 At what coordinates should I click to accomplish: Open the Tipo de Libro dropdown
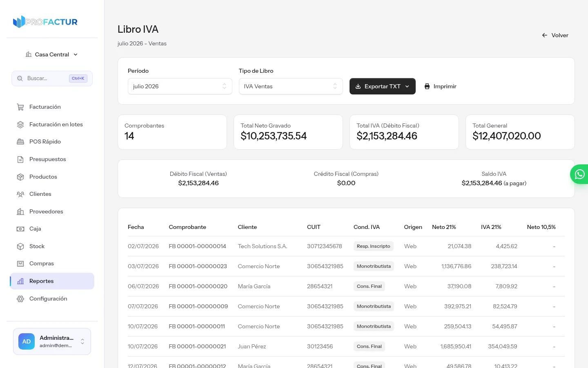coord(291,86)
